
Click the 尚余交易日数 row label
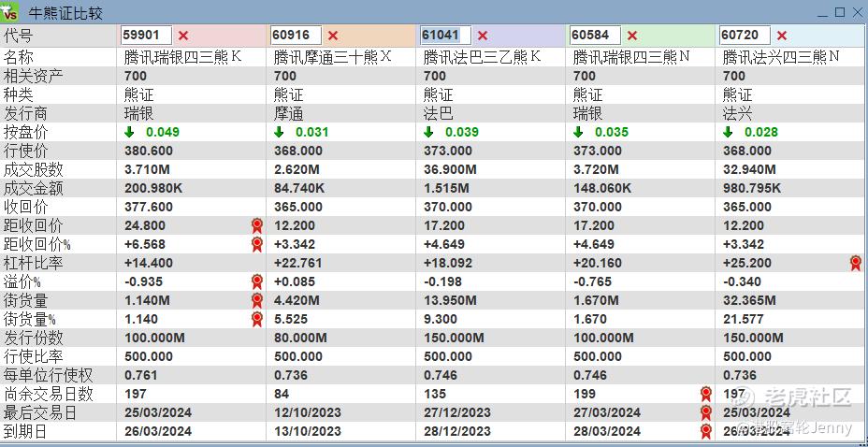click(48, 394)
